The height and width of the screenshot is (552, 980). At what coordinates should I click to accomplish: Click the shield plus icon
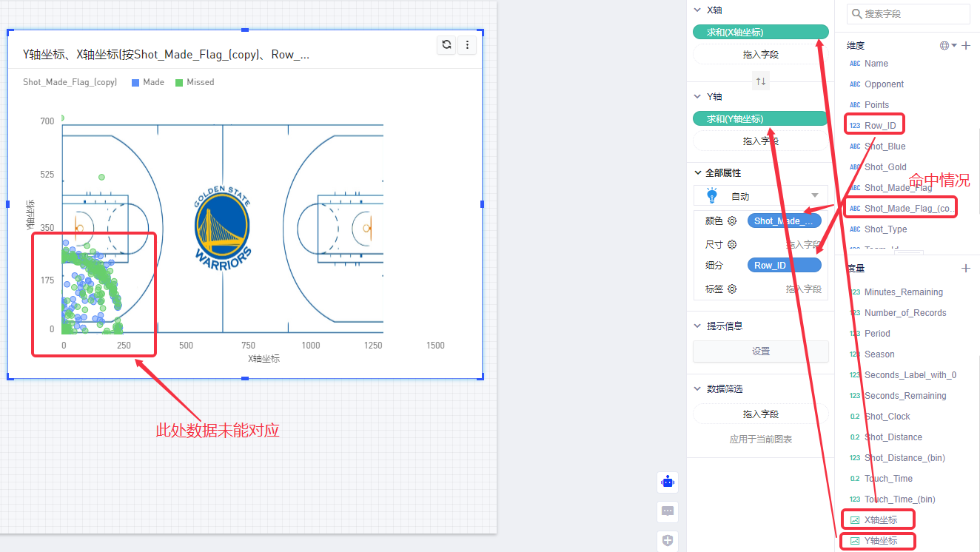pos(668,541)
